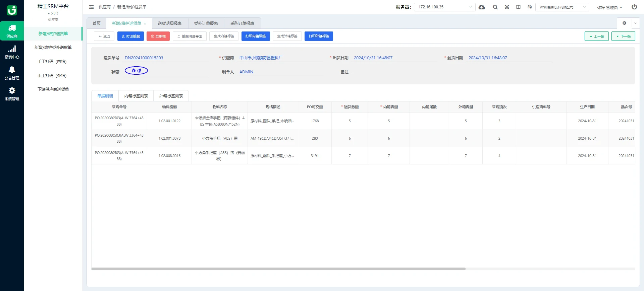Click the language translation icon
Screen dimensions: 644x291
point(530,7)
